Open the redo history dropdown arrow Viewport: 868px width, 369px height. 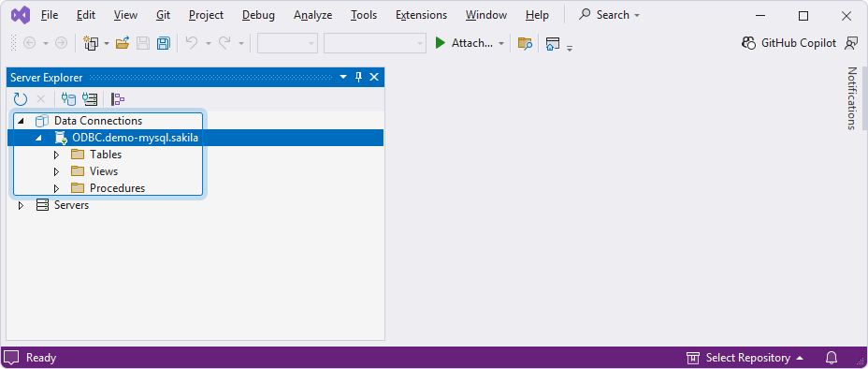[240, 43]
